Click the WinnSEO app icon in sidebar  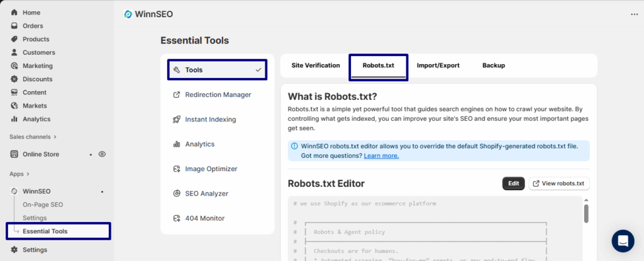click(x=14, y=191)
